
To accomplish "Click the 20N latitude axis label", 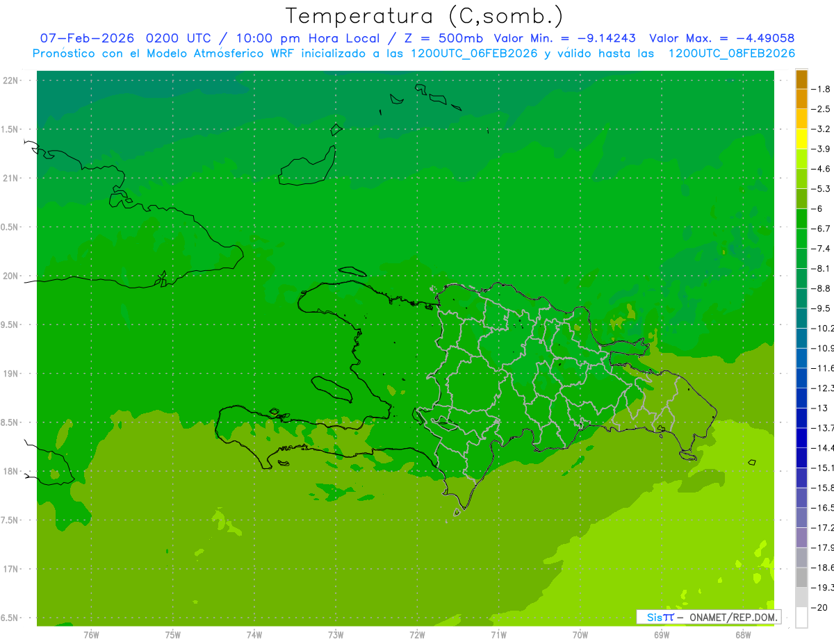I will point(10,276).
